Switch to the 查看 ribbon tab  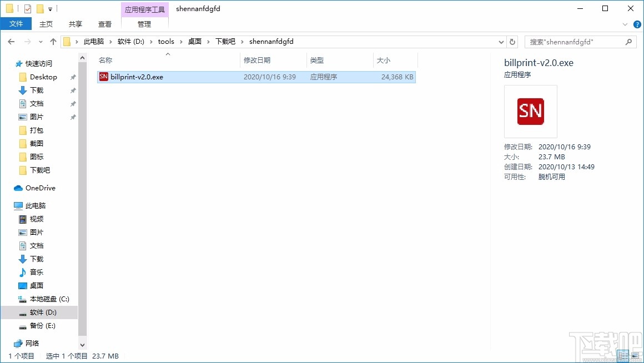click(x=104, y=24)
